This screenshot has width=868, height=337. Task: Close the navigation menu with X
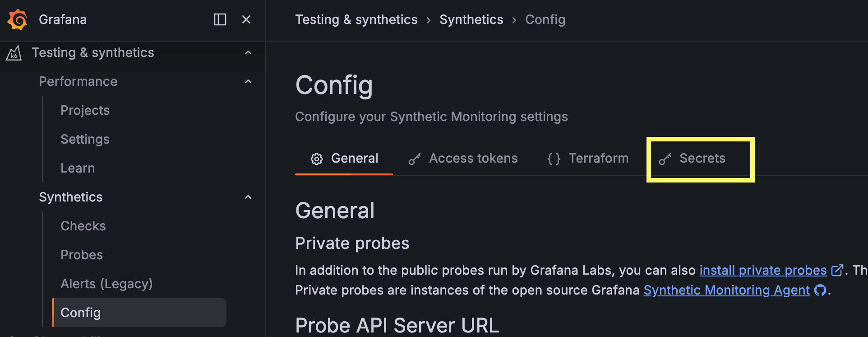tap(246, 19)
